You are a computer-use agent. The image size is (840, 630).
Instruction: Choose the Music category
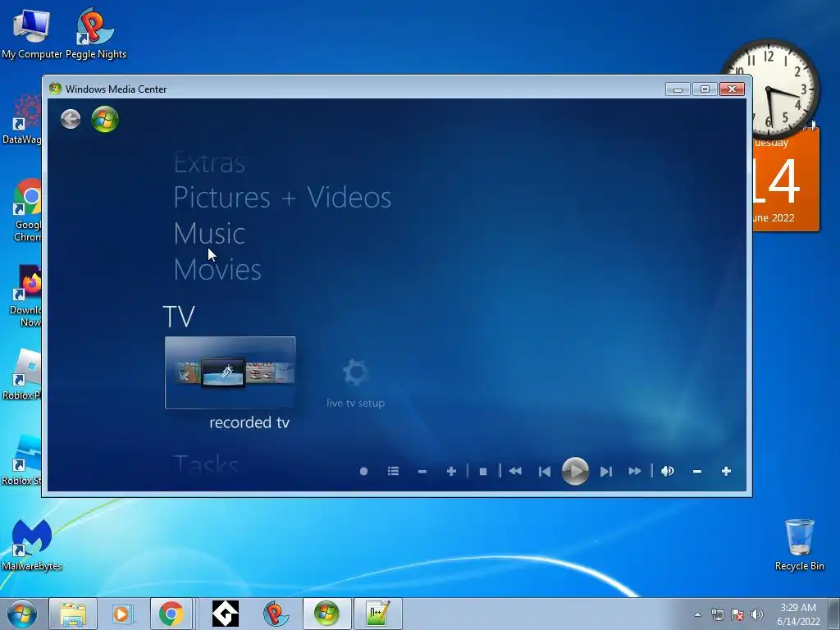tap(209, 234)
